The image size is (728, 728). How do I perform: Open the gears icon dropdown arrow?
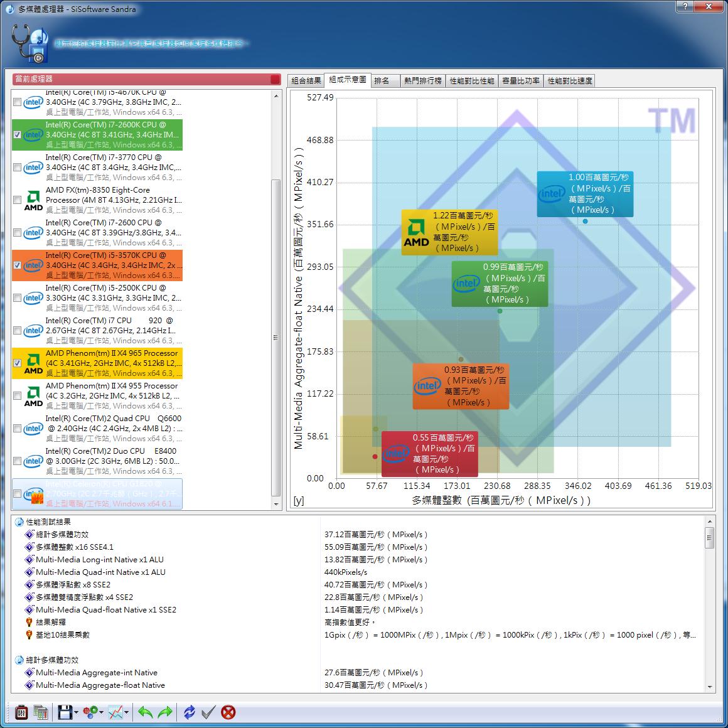[x=101, y=712]
